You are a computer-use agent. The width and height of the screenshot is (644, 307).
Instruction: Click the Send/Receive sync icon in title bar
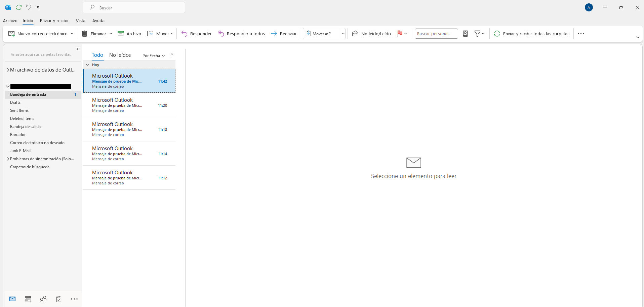click(x=19, y=7)
